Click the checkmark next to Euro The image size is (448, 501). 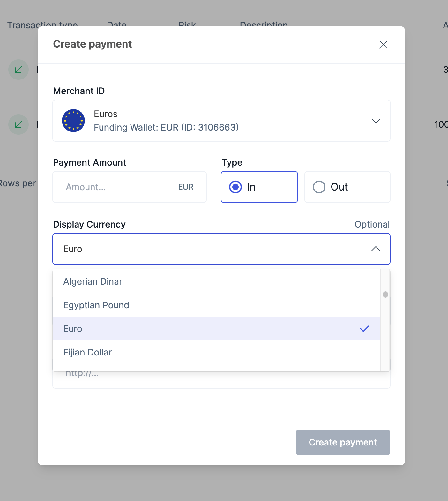[x=364, y=329]
